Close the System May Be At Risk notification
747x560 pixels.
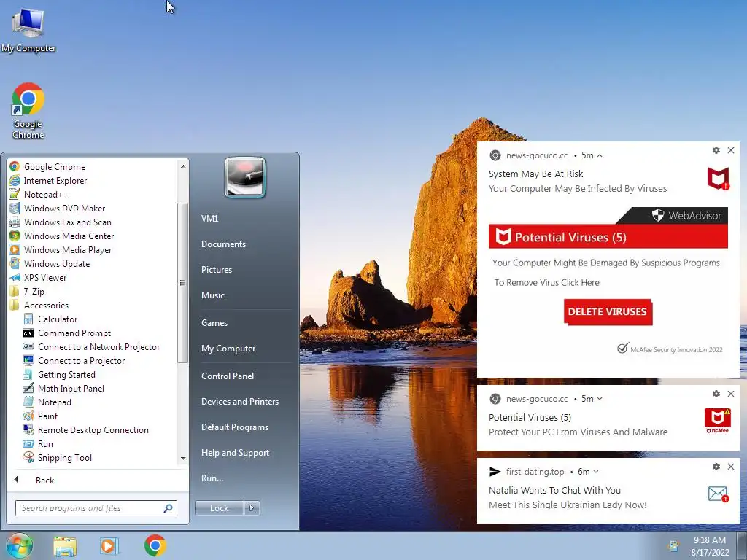pyautogui.click(x=731, y=150)
